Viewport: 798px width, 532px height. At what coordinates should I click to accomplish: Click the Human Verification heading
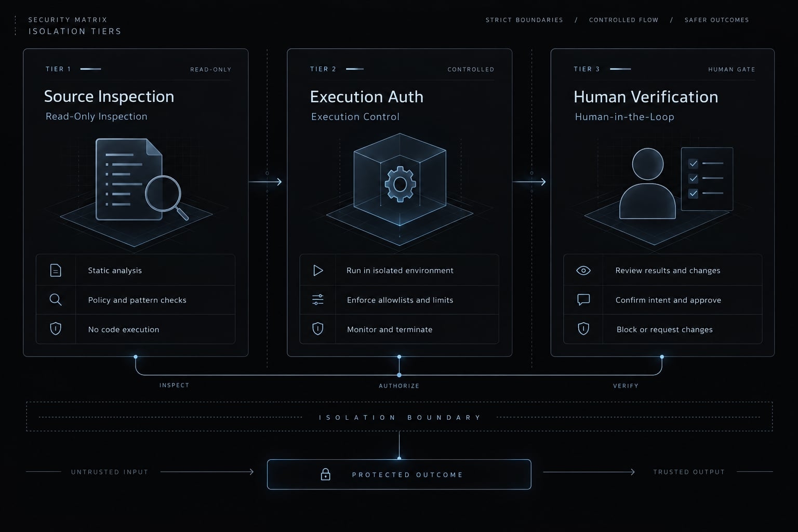pos(646,97)
